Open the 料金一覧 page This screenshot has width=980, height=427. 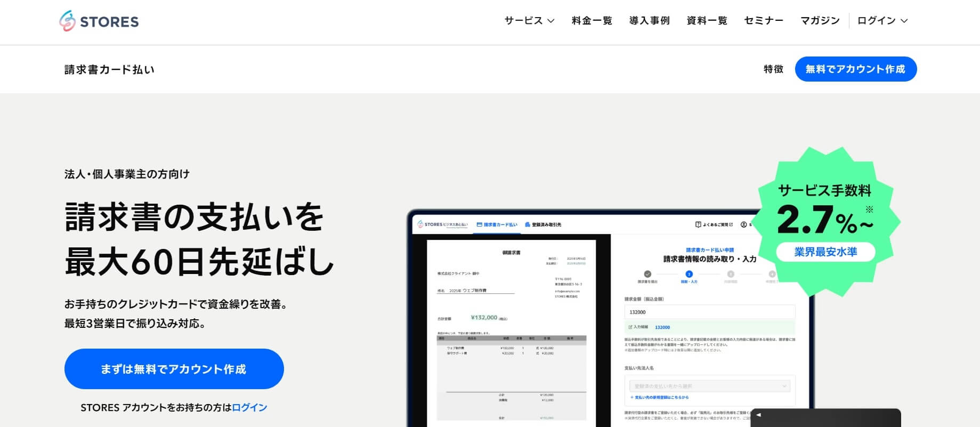click(x=592, y=21)
